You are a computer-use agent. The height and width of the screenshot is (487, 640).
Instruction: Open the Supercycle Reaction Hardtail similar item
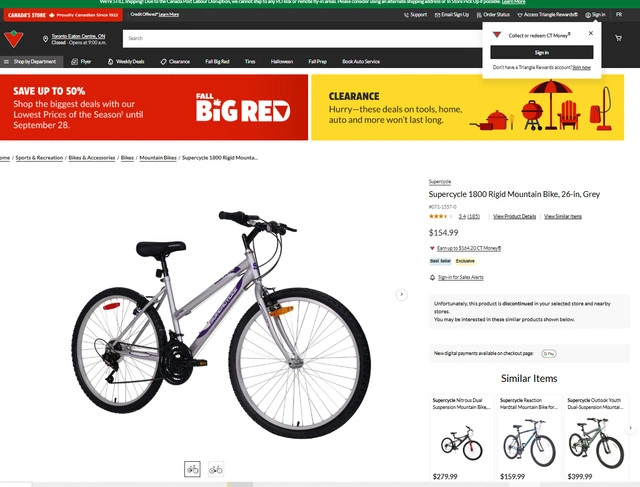(x=529, y=438)
